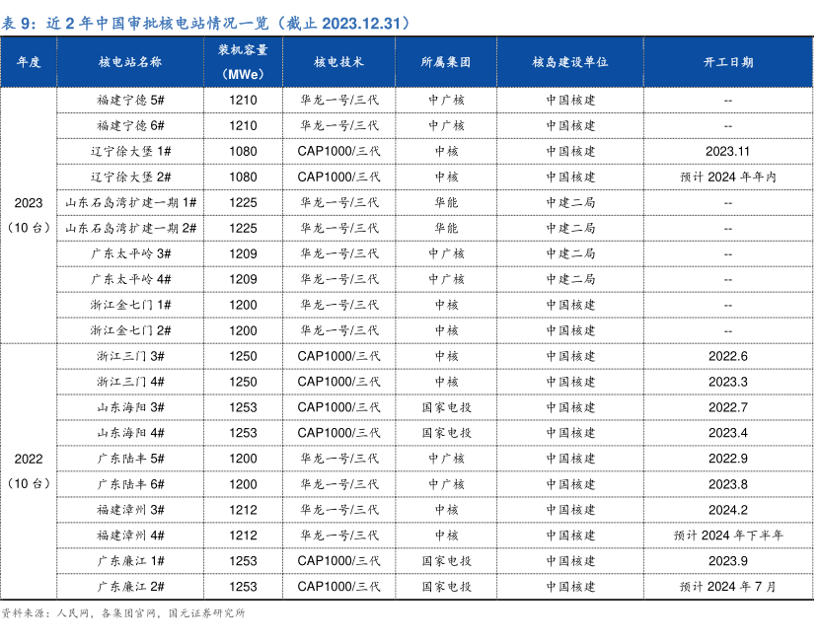
Task: Select '华龙一号/三代' in 金七门 1# row
Action: (338, 305)
